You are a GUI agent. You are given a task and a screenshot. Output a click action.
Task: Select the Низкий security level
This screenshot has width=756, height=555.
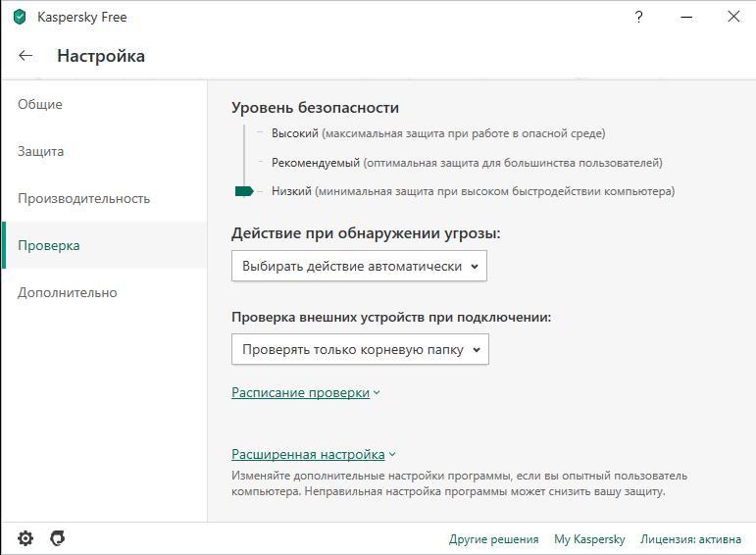[x=291, y=191]
